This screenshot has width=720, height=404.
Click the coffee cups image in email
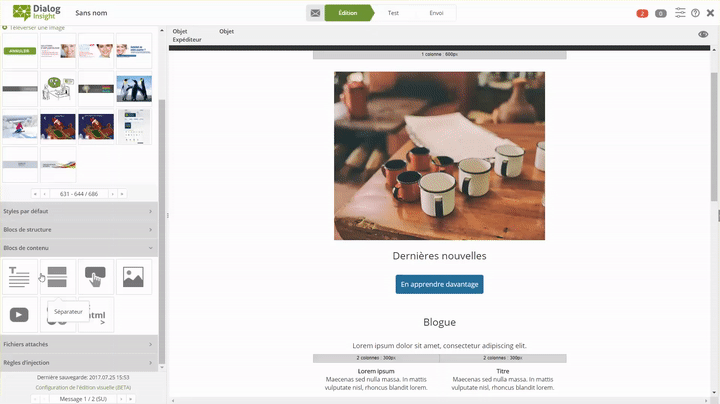click(439, 156)
